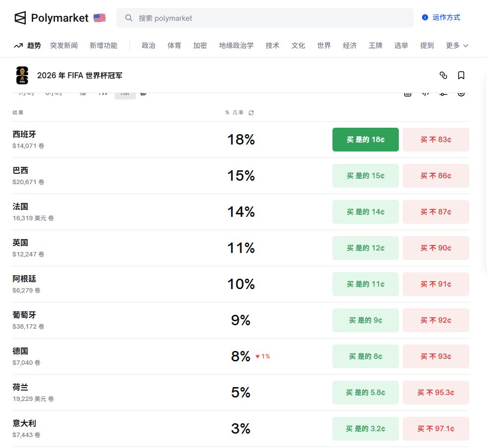Click the 德国 outcome name

(x=20, y=351)
